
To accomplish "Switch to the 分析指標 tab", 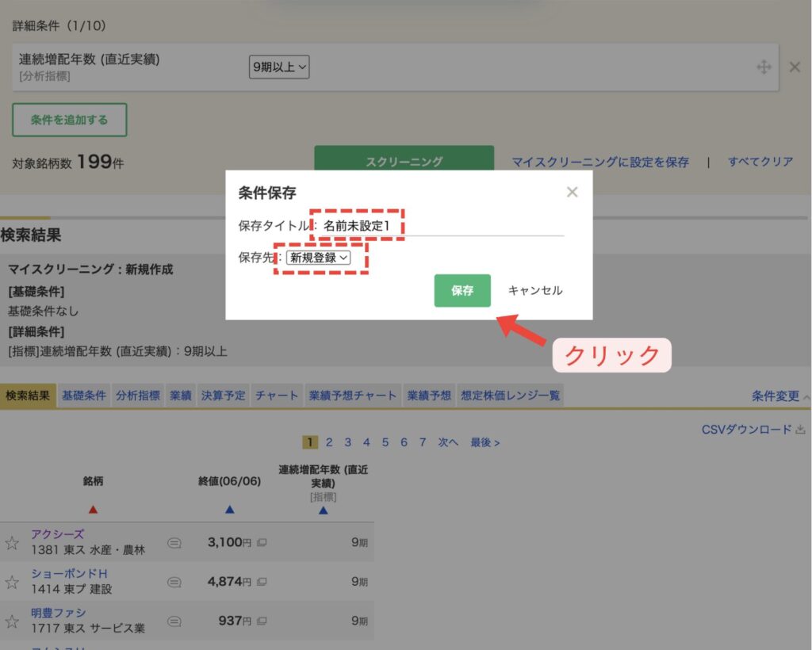I will pos(138,396).
